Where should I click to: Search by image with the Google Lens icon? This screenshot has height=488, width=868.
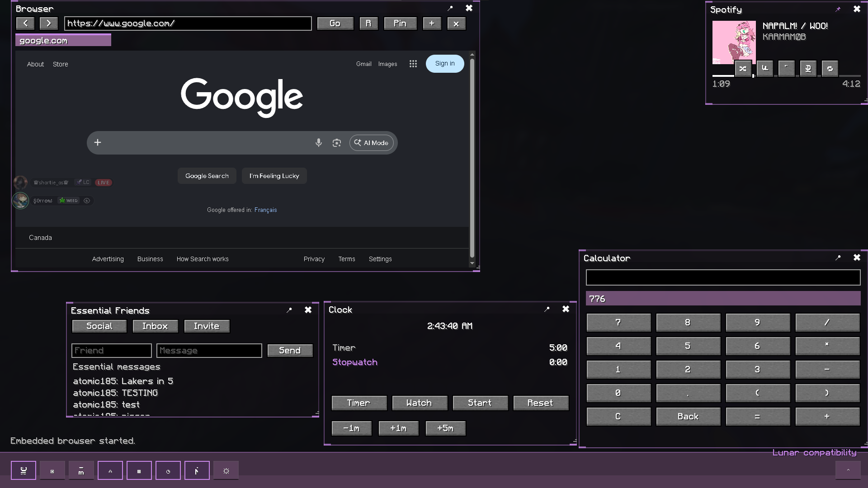coord(337,143)
